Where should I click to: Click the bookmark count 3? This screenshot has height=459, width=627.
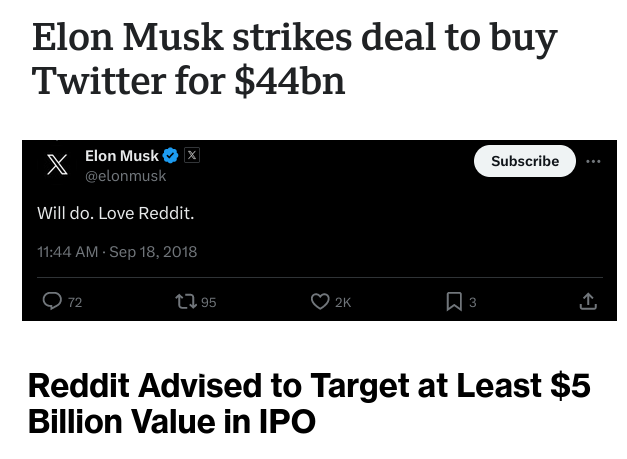coord(473,302)
